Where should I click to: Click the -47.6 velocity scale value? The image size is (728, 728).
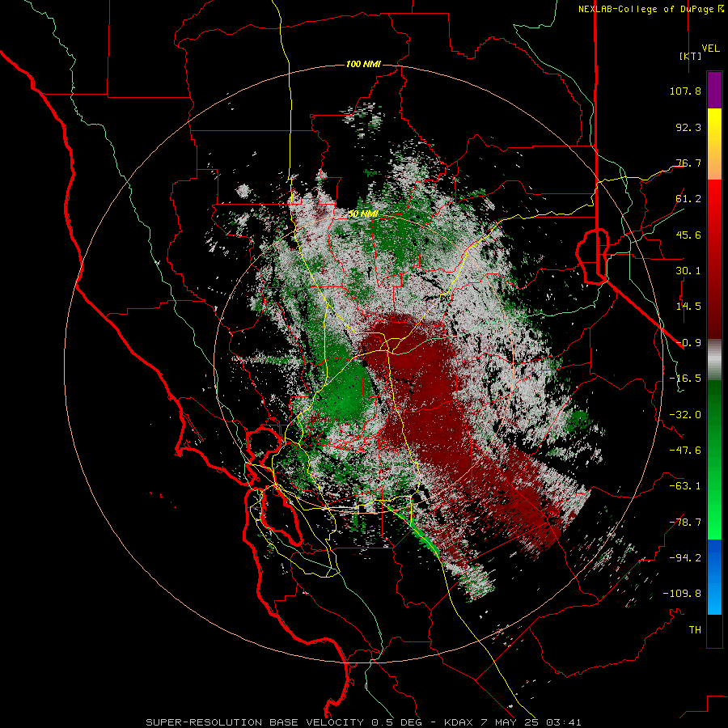685,451
